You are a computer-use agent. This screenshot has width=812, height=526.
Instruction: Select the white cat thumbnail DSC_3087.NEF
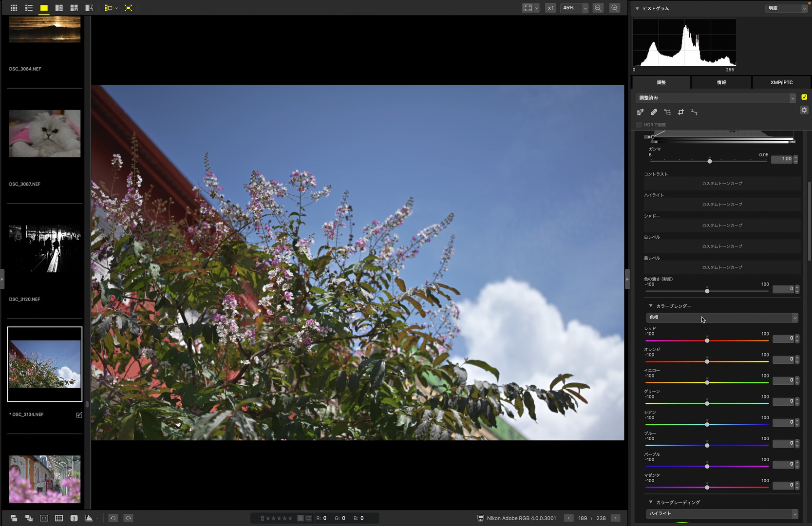(45, 133)
